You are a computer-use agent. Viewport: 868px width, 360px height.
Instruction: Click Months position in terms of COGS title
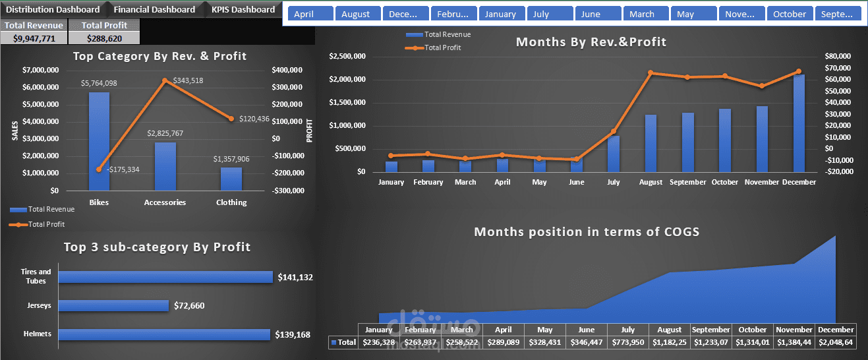point(587,232)
